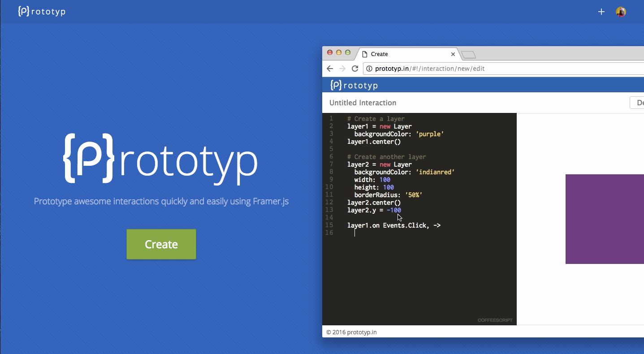The height and width of the screenshot is (354, 644).
Task: Click the "© 2016 prototyp.in" footer text
Action: (351, 332)
